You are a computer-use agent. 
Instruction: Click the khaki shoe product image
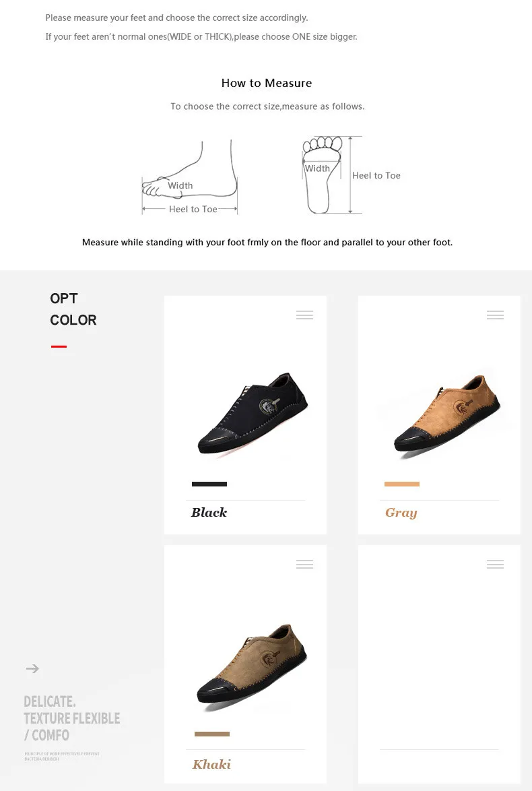click(252, 664)
